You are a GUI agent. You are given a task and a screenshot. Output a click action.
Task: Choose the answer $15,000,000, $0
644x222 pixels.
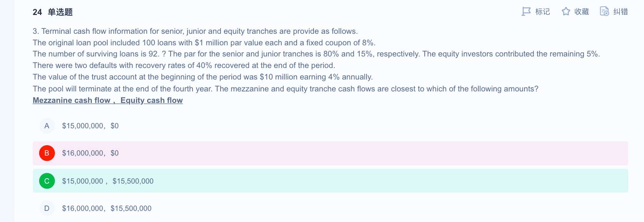coord(90,126)
